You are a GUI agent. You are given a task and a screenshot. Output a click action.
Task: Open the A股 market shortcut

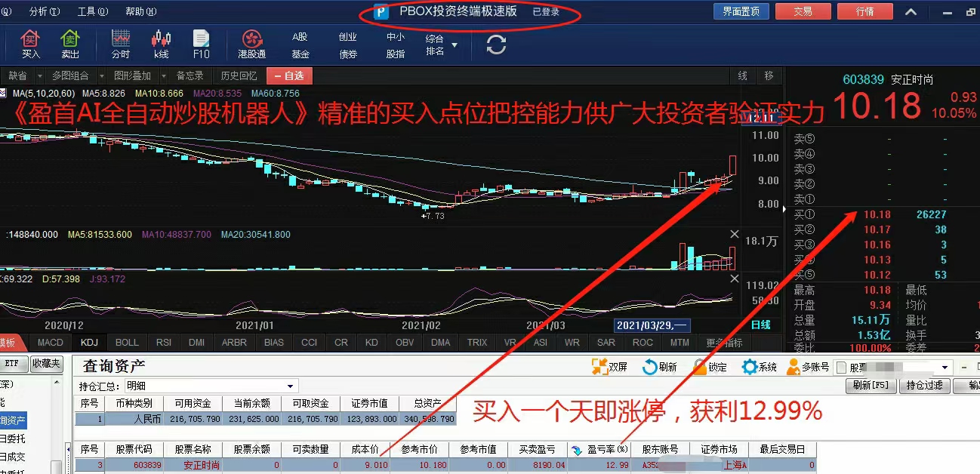point(300,36)
